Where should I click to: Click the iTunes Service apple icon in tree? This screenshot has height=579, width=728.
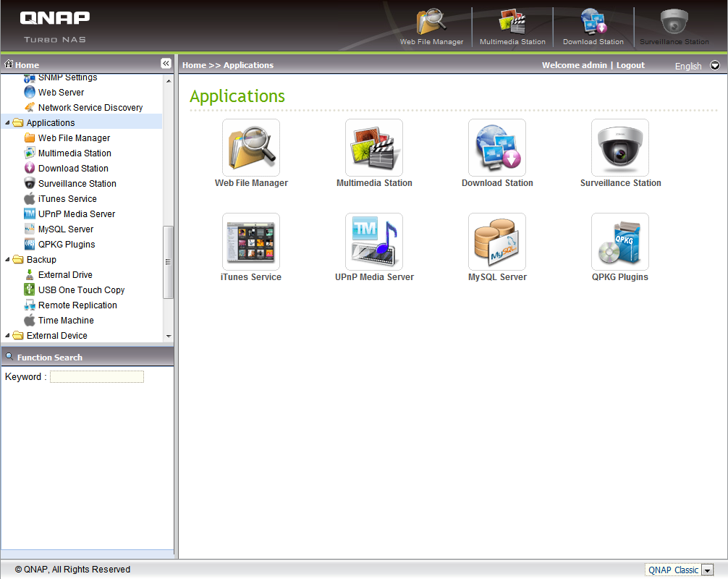pos(30,198)
